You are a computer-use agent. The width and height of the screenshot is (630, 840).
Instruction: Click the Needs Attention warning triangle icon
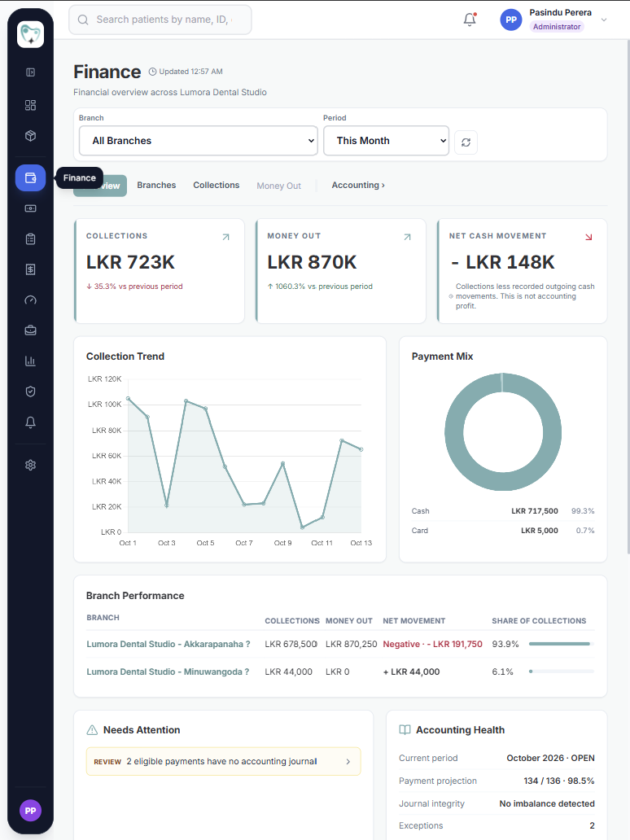coord(92,730)
